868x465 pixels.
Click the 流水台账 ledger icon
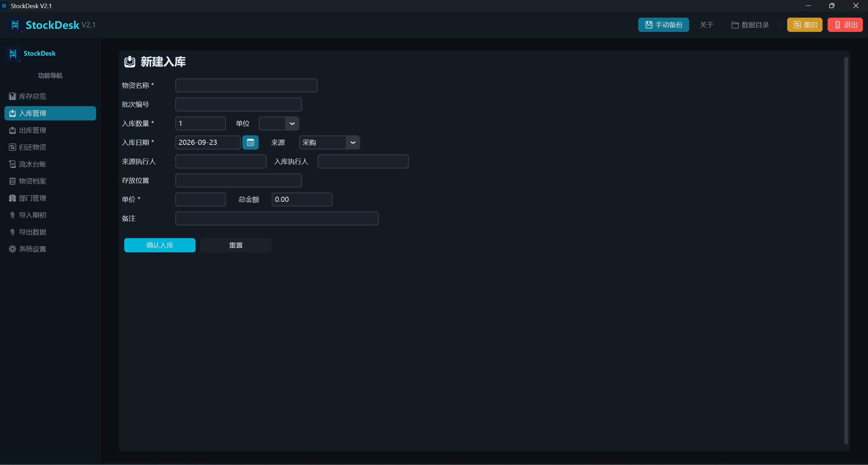pos(12,164)
